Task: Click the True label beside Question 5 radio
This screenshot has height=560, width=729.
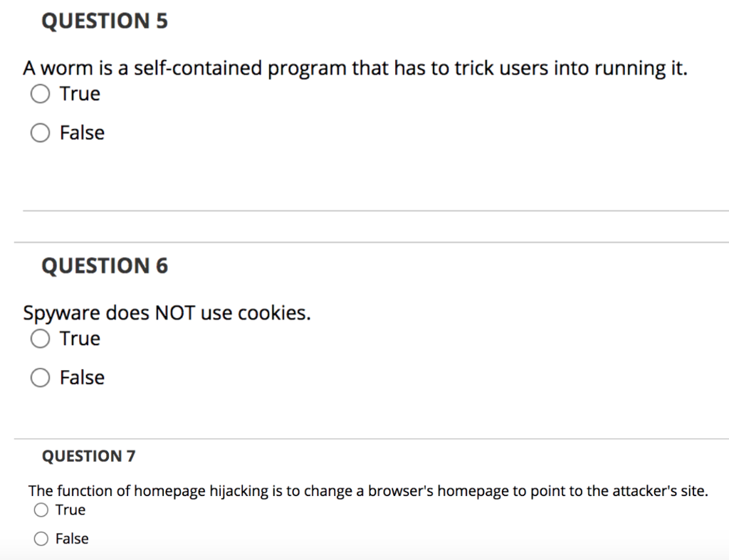Action: coord(80,93)
